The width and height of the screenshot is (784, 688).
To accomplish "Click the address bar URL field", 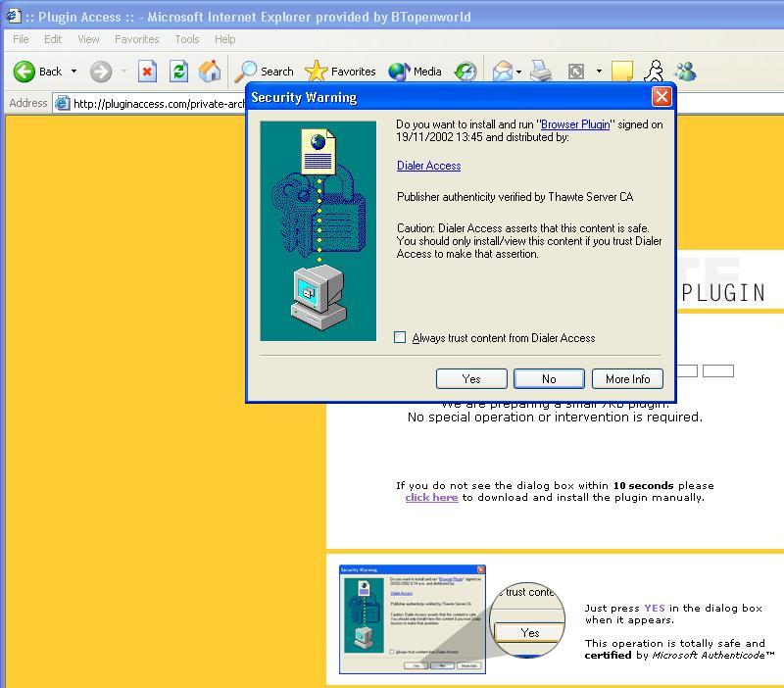I will (x=157, y=104).
